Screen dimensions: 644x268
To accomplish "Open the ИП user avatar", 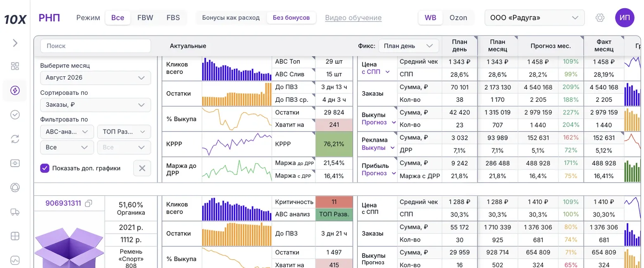I will pyautogui.click(x=625, y=18).
